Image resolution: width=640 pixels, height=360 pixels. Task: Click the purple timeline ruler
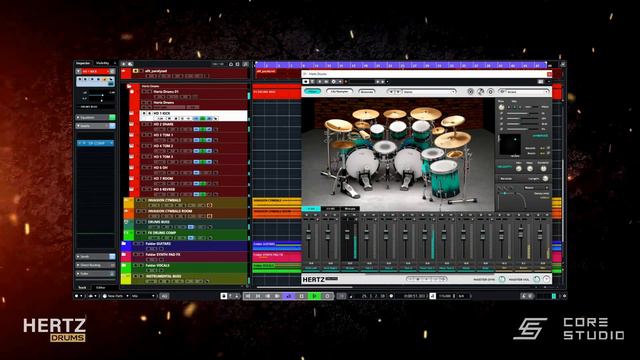pos(400,65)
